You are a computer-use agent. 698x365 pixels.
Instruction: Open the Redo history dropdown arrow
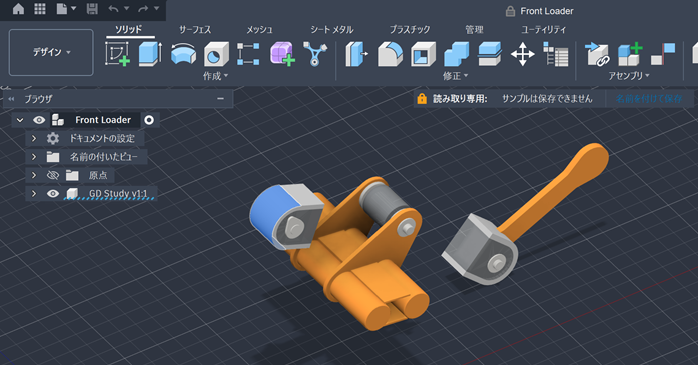pos(156,8)
